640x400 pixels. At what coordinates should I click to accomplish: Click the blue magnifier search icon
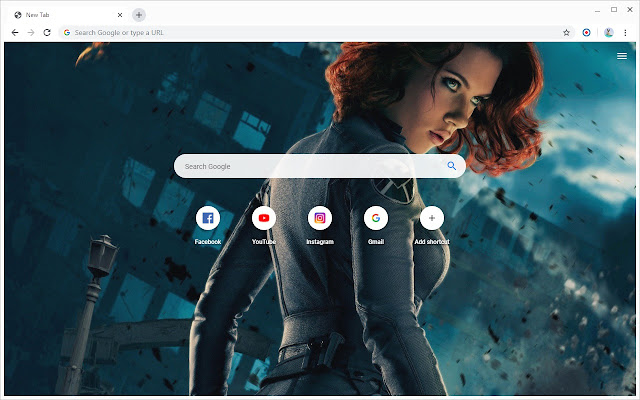[451, 166]
